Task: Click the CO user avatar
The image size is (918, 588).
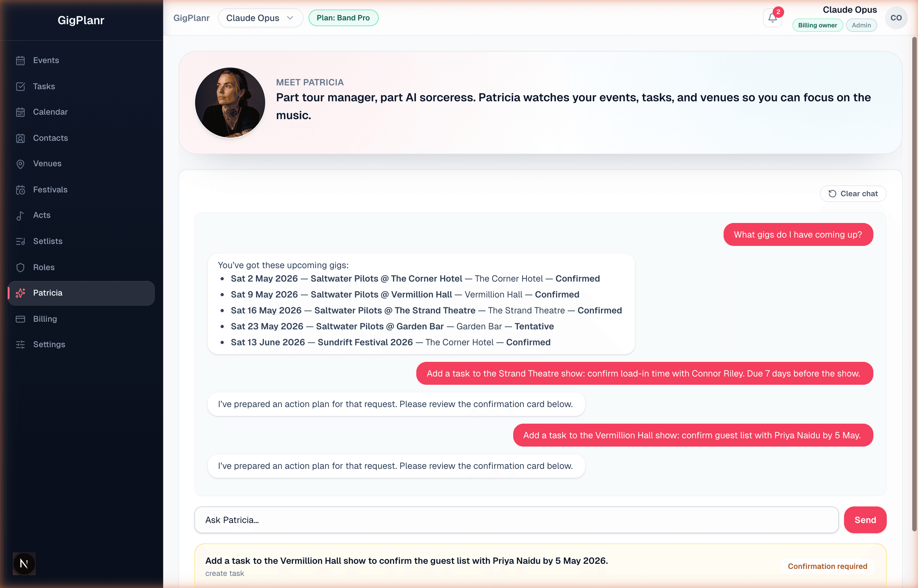Action: click(896, 18)
